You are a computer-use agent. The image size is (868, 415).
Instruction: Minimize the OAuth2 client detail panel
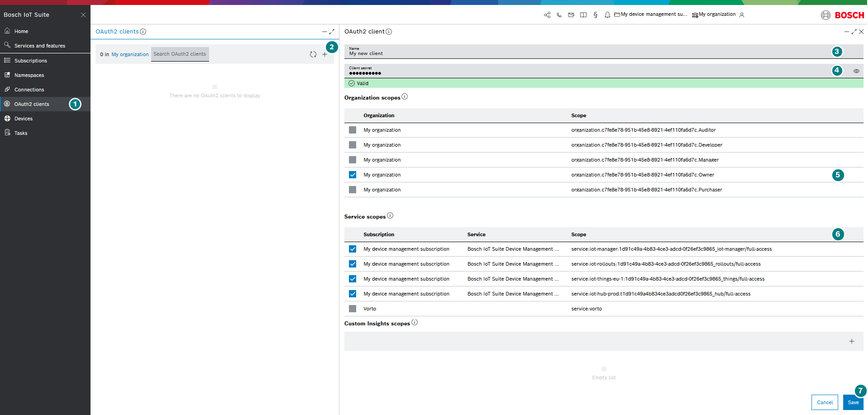pos(846,32)
